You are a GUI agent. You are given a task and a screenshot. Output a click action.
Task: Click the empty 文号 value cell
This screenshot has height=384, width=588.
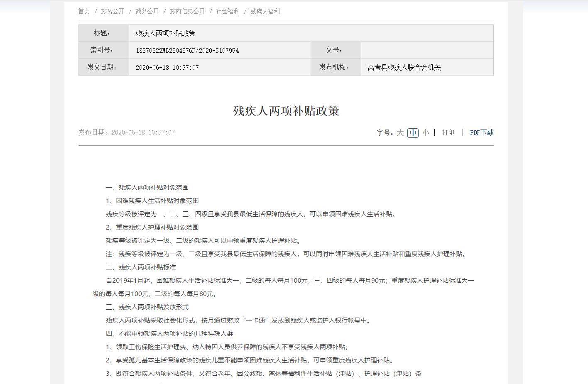[x=427, y=50]
